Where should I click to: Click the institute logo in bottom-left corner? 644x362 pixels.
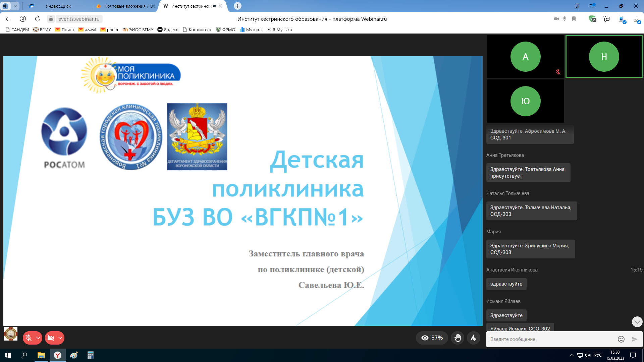11,334
